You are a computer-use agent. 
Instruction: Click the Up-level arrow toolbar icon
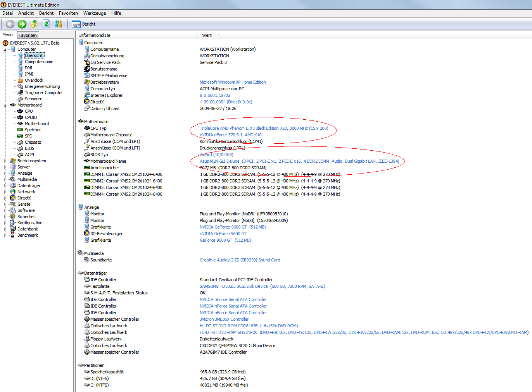(x=34, y=24)
